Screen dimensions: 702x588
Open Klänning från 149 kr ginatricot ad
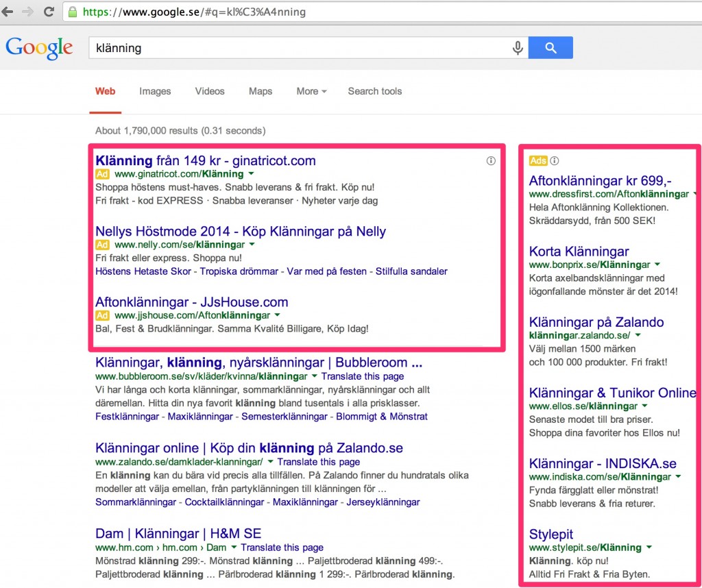(x=206, y=160)
